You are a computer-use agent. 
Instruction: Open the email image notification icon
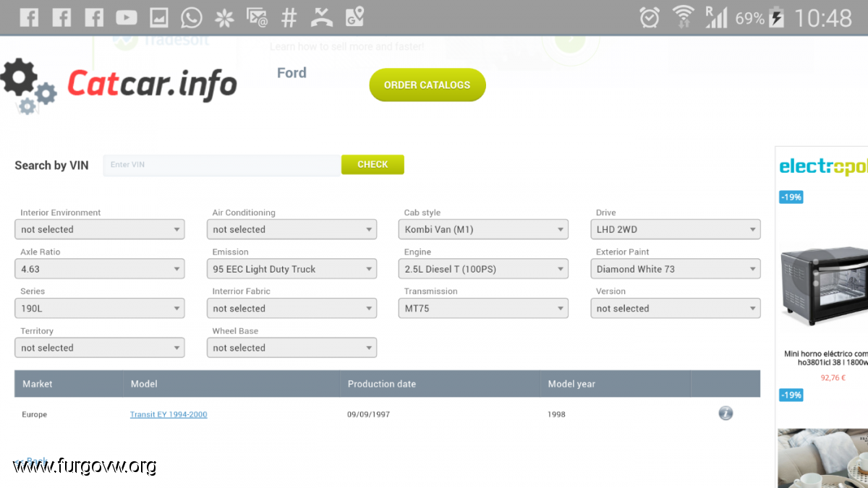(257, 17)
